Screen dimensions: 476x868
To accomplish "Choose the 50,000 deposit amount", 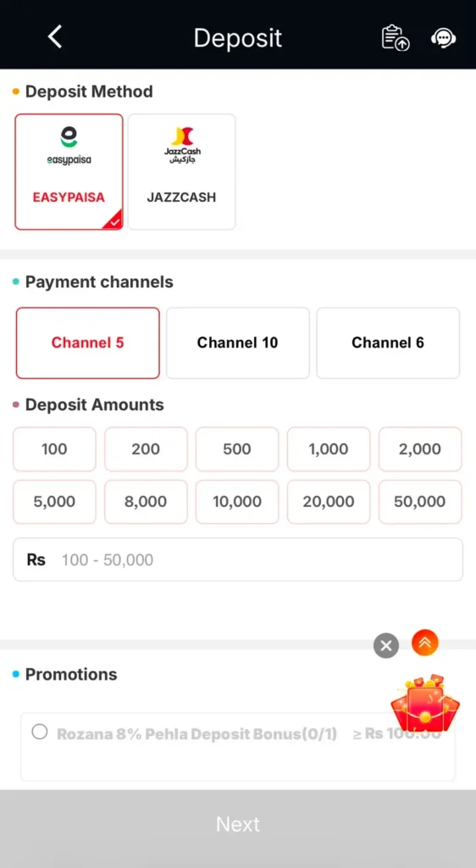I will pyautogui.click(x=420, y=502).
